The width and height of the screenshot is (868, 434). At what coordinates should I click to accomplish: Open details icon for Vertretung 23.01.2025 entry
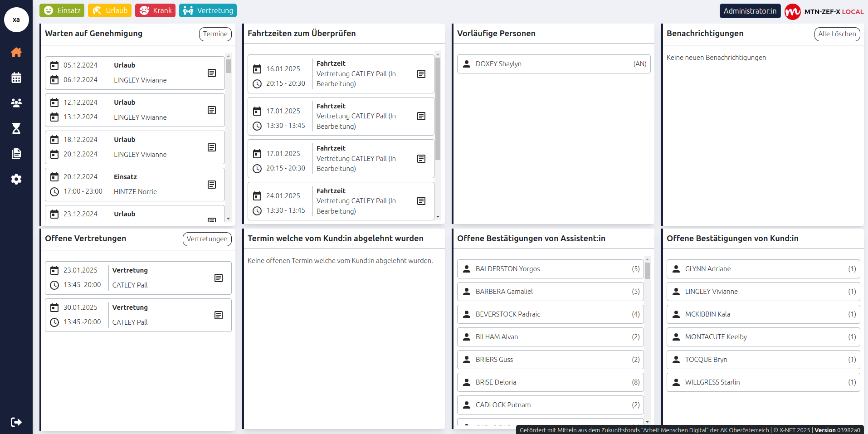[219, 278]
